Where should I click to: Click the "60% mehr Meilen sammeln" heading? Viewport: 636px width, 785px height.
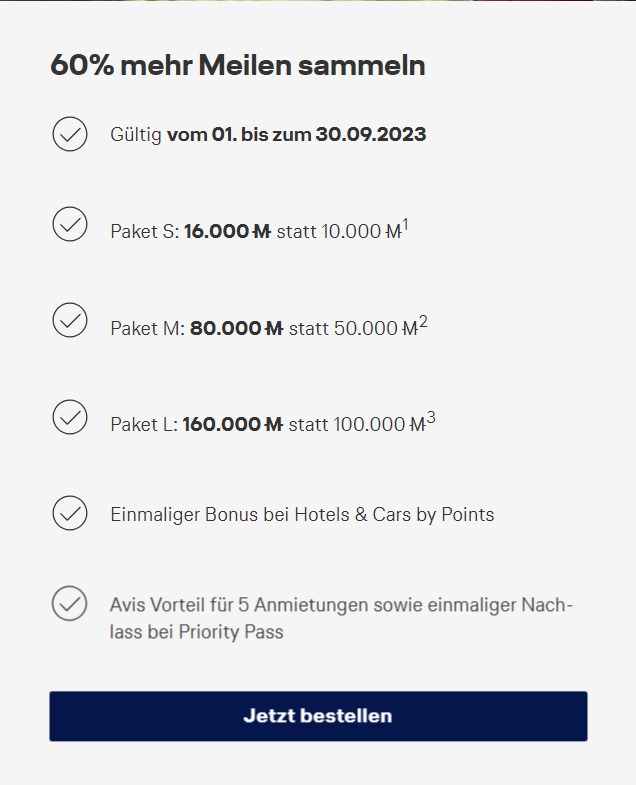click(238, 66)
